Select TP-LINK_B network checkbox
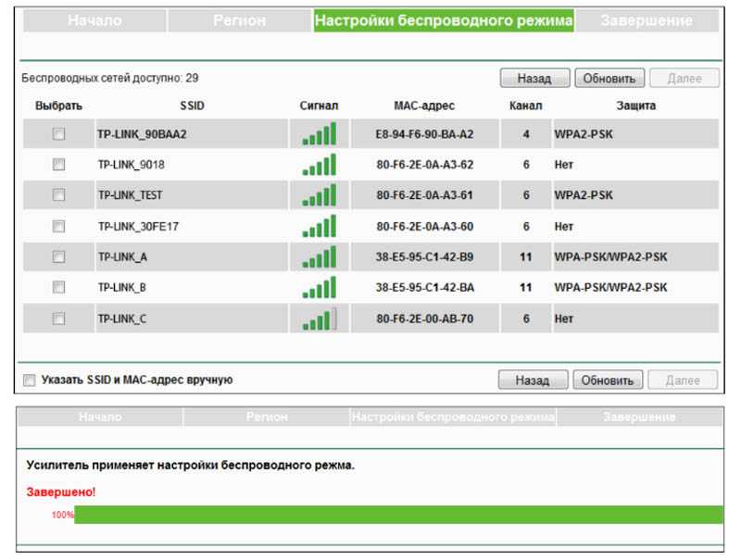741x560 pixels. tap(58, 287)
